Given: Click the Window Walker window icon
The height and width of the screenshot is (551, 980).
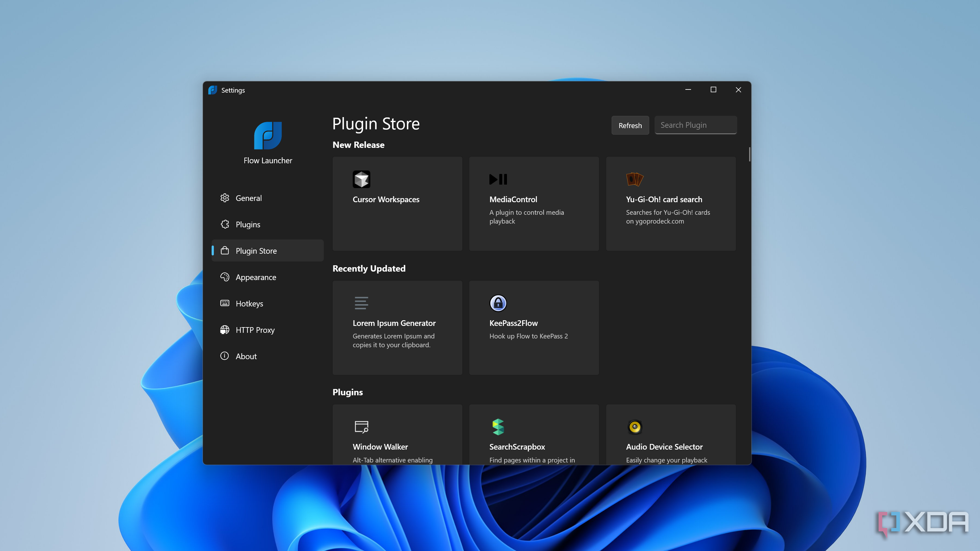Looking at the screenshot, I should pyautogui.click(x=361, y=427).
